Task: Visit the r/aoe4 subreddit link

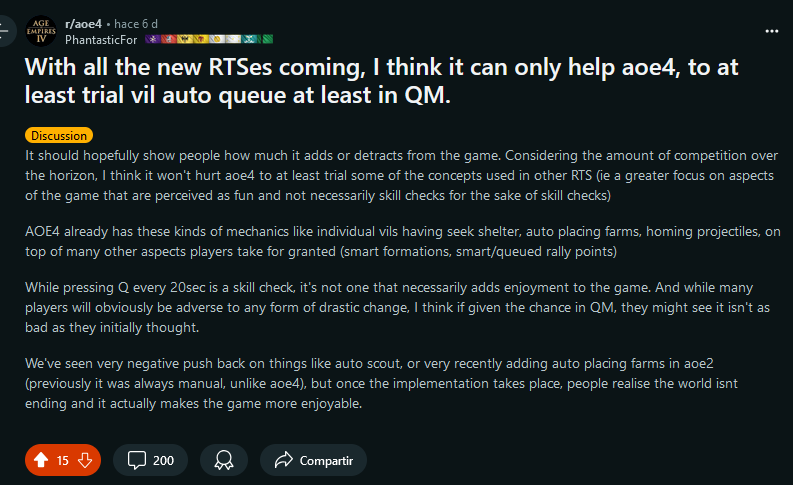Action: [83, 24]
